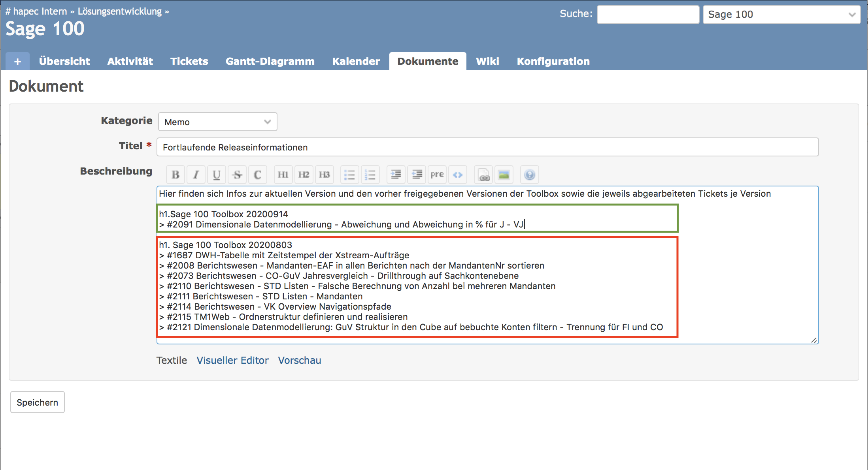868x470 pixels.
Task: Click the strikethrough toolbar icon
Action: tap(237, 175)
